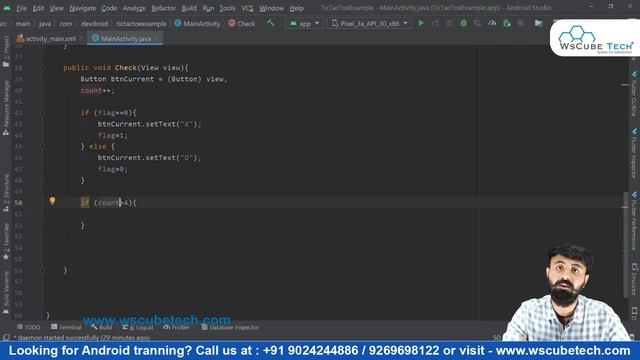Open the View menu
The height and width of the screenshot is (360, 640).
56,8
